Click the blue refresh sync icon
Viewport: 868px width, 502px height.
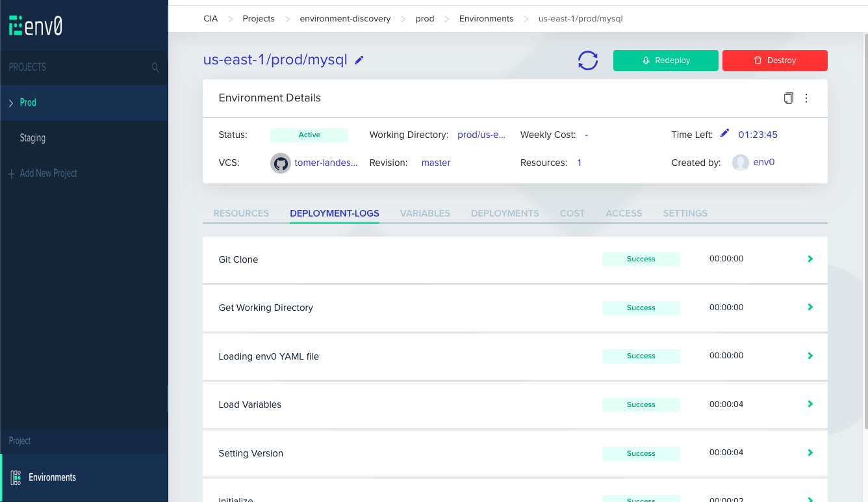pyautogui.click(x=588, y=60)
